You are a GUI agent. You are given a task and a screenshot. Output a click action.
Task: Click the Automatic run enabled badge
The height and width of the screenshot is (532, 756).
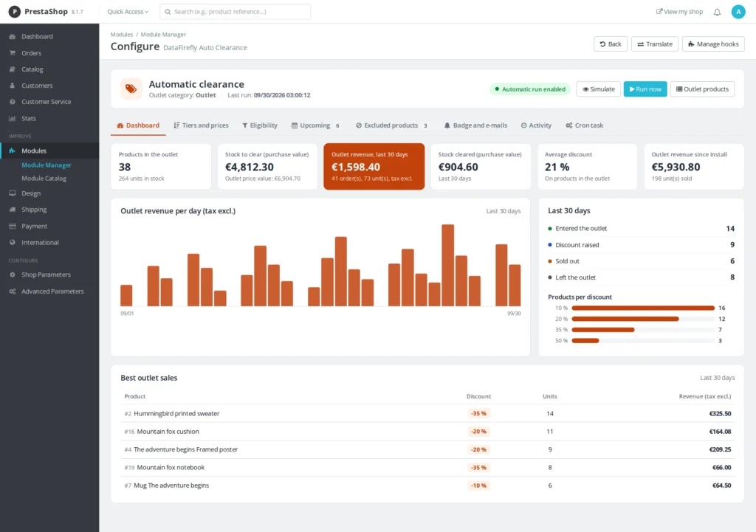tap(530, 89)
